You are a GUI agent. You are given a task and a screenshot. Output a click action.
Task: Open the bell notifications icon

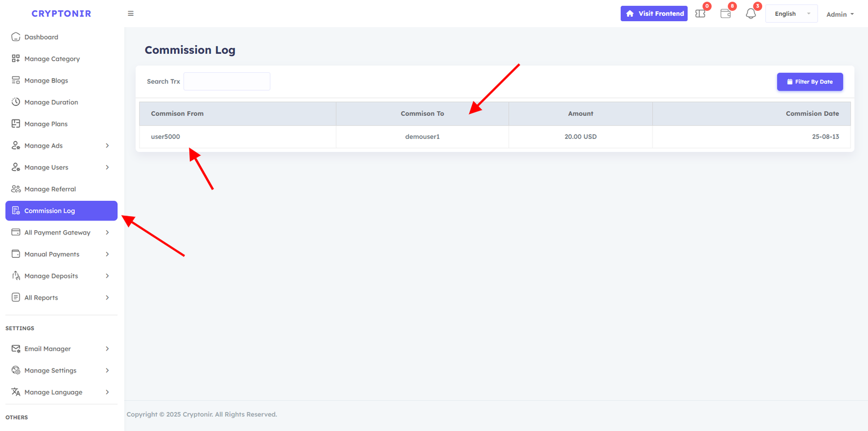[751, 14]
